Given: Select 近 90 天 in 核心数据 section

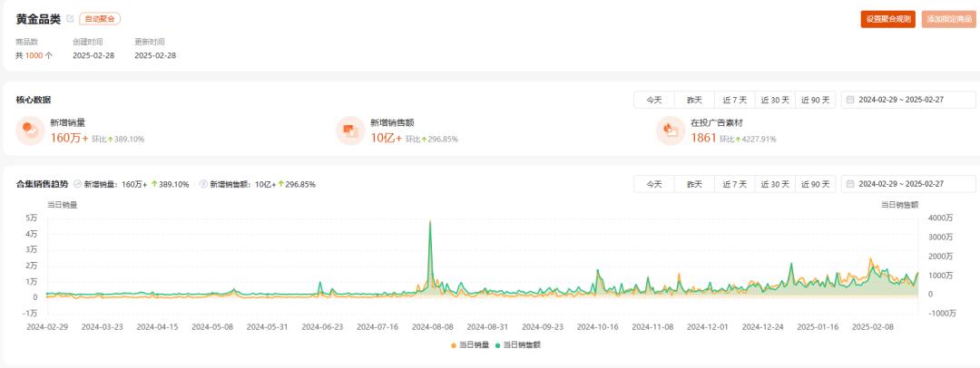Looking at the screenshot, I should (816, 100).
